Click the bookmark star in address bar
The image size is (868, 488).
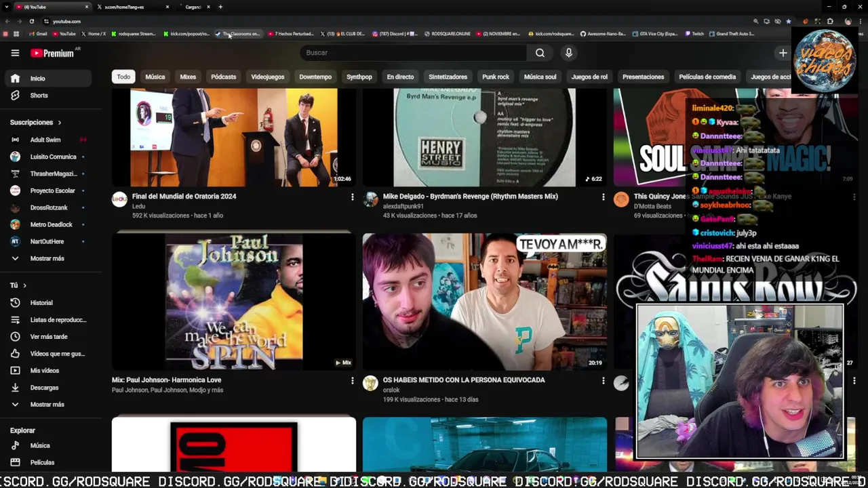788,22
